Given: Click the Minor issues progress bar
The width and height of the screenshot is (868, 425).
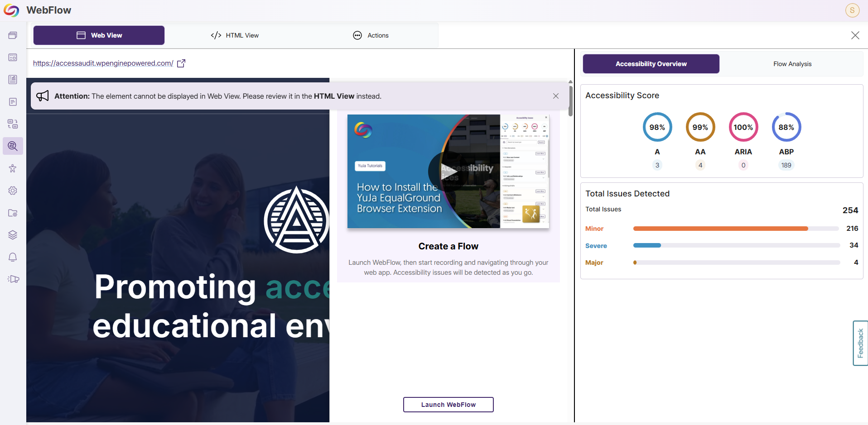Looking at the screenshot, I should click(x=737, y=229).
